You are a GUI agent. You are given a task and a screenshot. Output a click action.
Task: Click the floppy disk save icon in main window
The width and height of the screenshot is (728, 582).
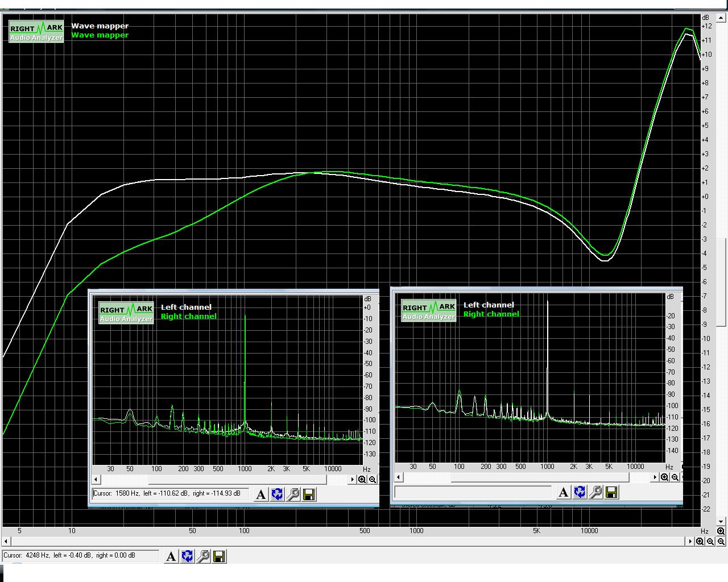[219, 556]
